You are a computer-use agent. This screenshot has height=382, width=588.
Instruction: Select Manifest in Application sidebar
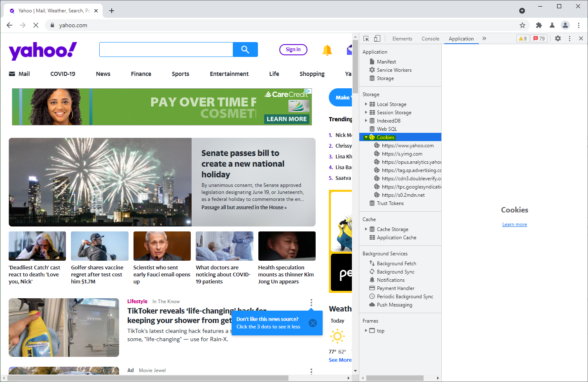(x=386, y=61)
